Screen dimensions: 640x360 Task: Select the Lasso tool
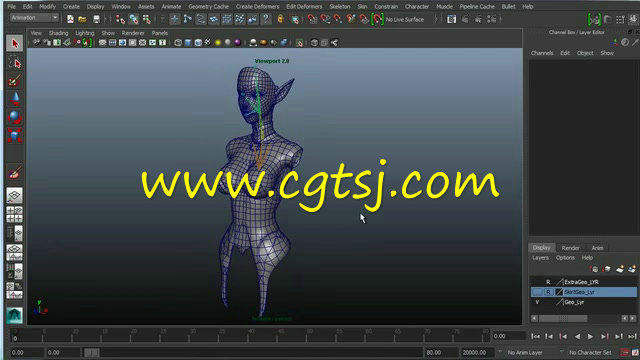click(15, 62)
